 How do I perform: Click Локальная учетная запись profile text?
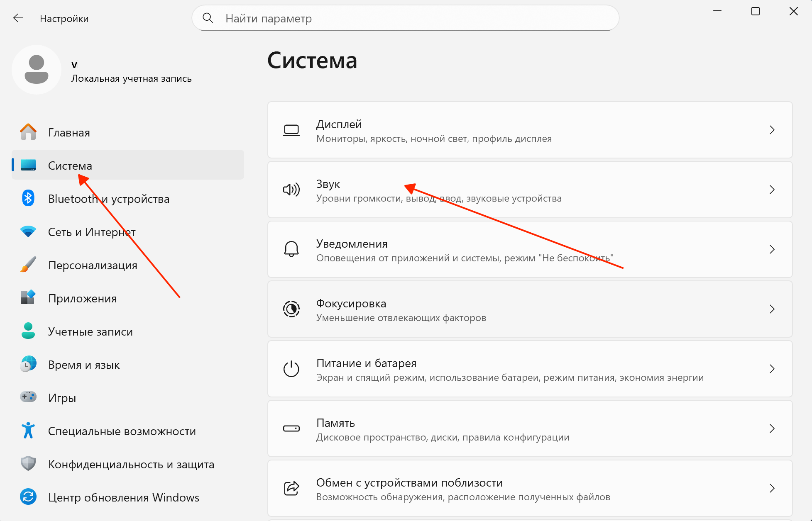coord(132,78)
